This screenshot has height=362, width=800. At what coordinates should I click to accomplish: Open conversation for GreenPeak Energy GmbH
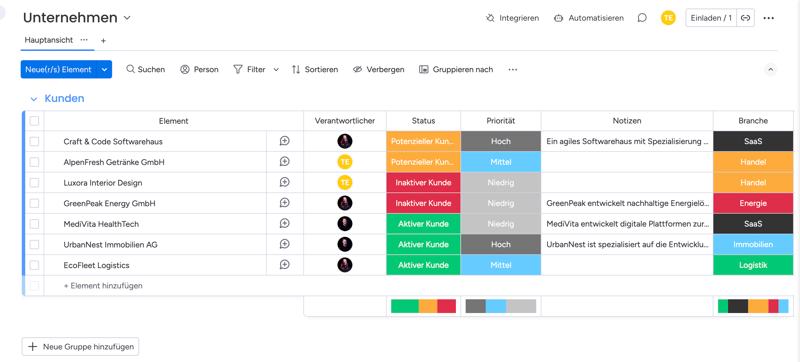pyautogui.click(x=285, y=203)
